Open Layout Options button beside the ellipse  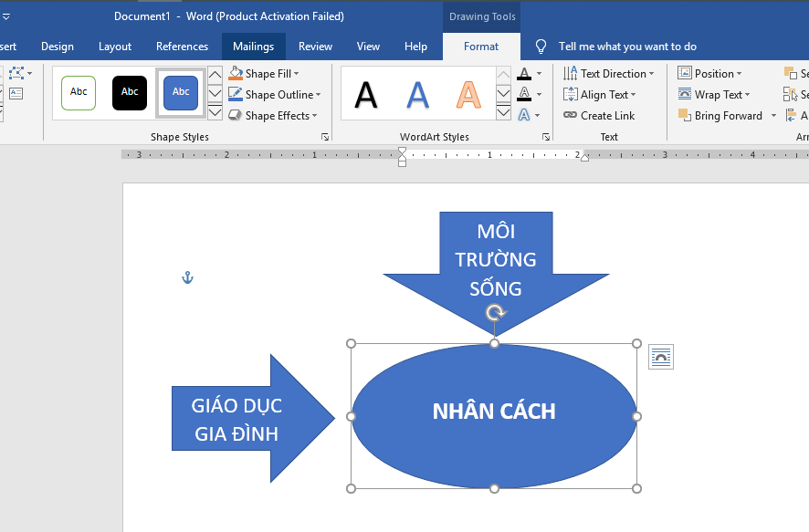pos(661,357)
